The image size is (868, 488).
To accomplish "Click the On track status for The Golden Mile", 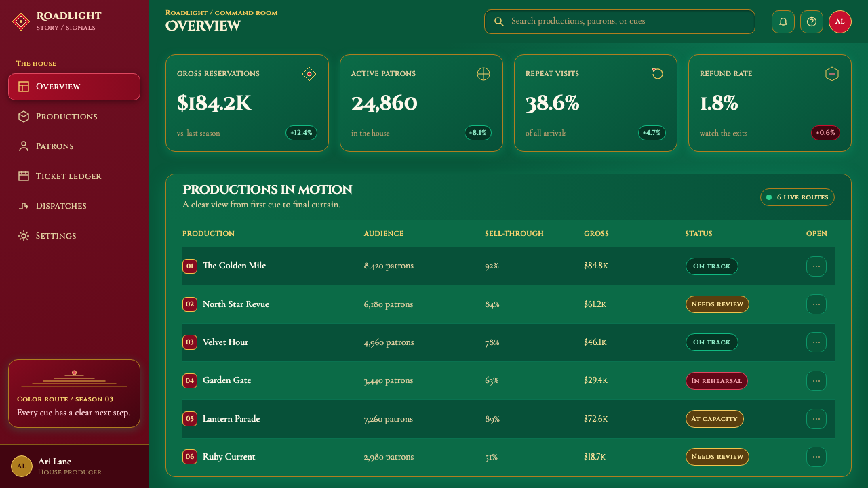I will (x=711, y=266).
